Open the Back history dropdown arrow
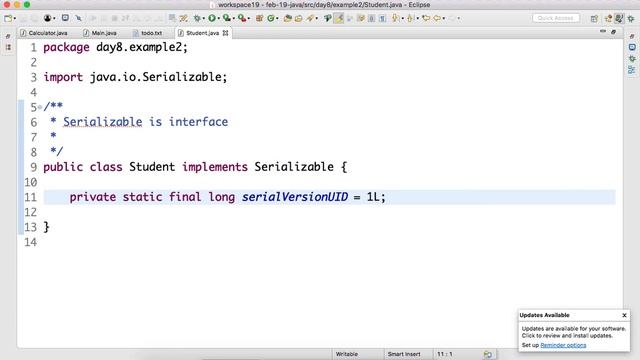Screen dimensions: 640x360 (x=444, y=18)
